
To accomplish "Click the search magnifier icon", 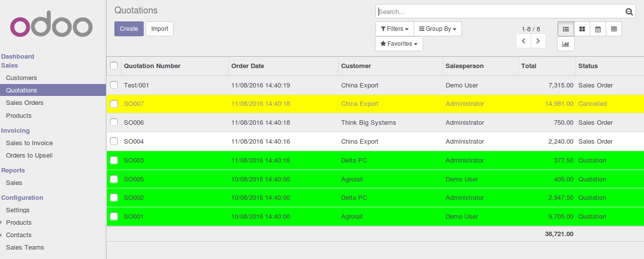I will pos(629,12).
